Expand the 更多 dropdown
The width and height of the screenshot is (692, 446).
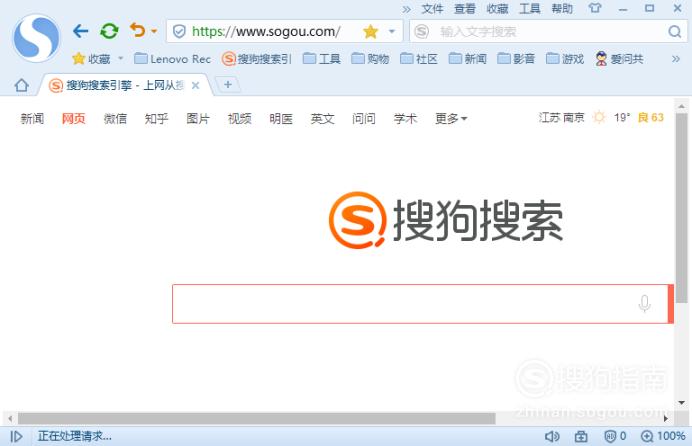tap(451, 118)
